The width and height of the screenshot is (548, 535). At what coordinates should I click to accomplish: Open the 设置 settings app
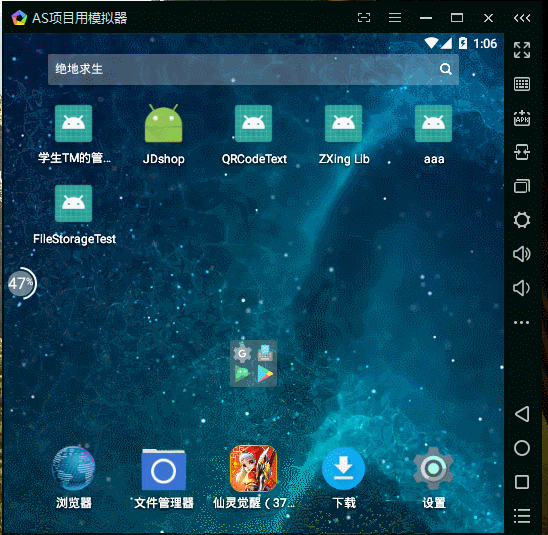(433, 468)
